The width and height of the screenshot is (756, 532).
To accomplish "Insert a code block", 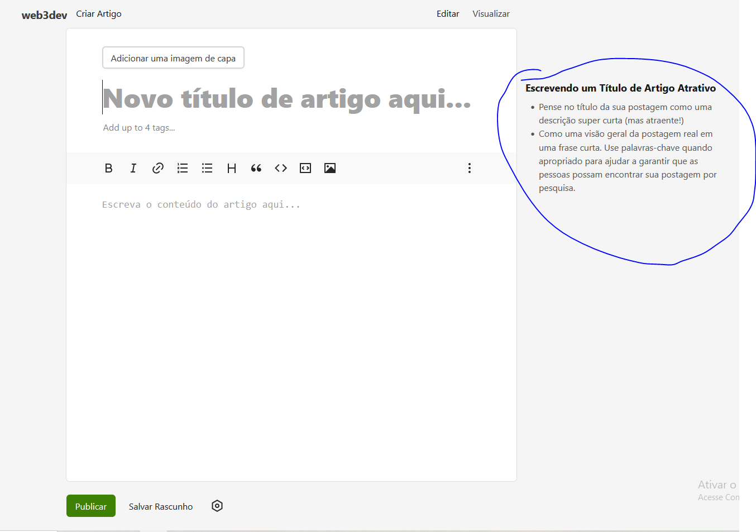I will [305, 168].
